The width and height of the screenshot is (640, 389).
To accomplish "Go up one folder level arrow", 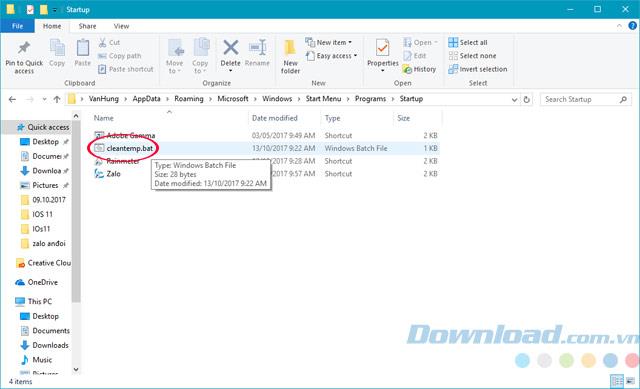I will coord(57,99).
